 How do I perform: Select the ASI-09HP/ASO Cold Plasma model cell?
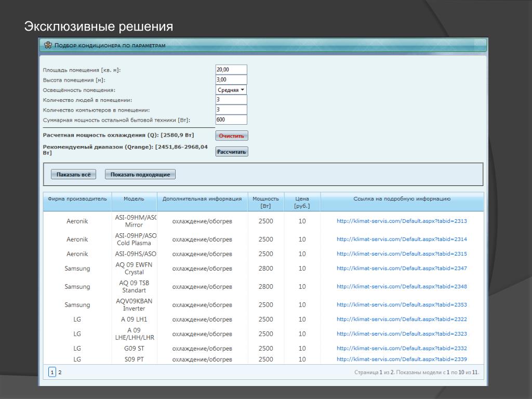[x=136, y=239]
